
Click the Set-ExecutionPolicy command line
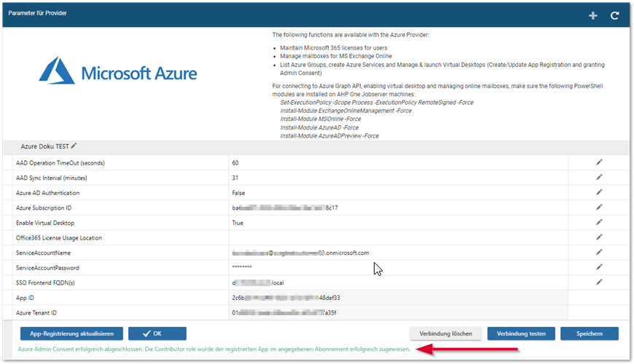click(x=377, y=103)
